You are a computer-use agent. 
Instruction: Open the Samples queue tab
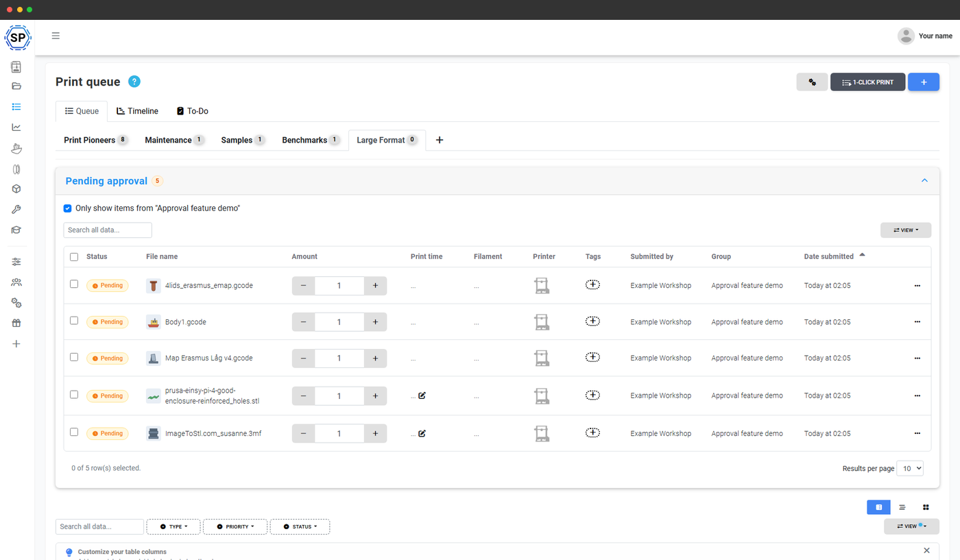coord(243,140)
